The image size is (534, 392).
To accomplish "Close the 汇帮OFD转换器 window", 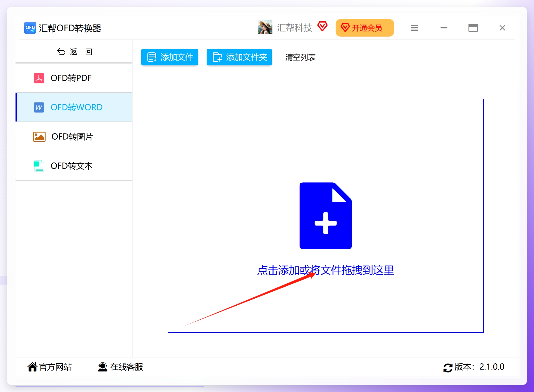I will [502, 28].
